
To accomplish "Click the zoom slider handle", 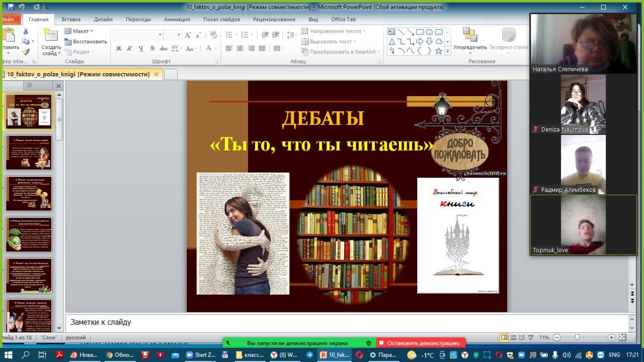I will pos(577,337).
